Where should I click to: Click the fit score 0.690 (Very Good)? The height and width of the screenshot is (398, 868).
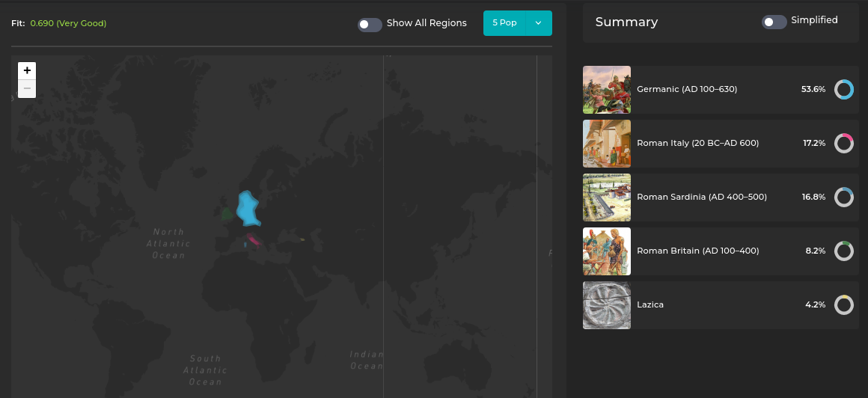pyautogui.click(x=68, y=23)
